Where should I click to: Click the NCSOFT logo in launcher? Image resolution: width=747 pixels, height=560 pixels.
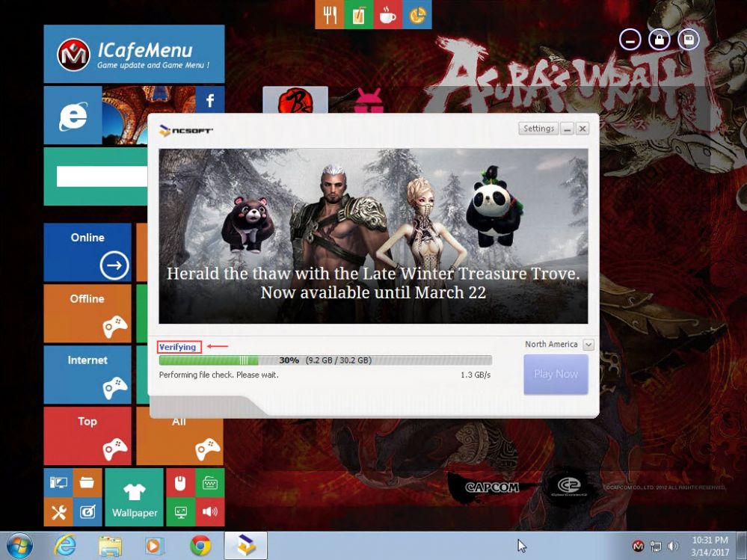point(185,130)
